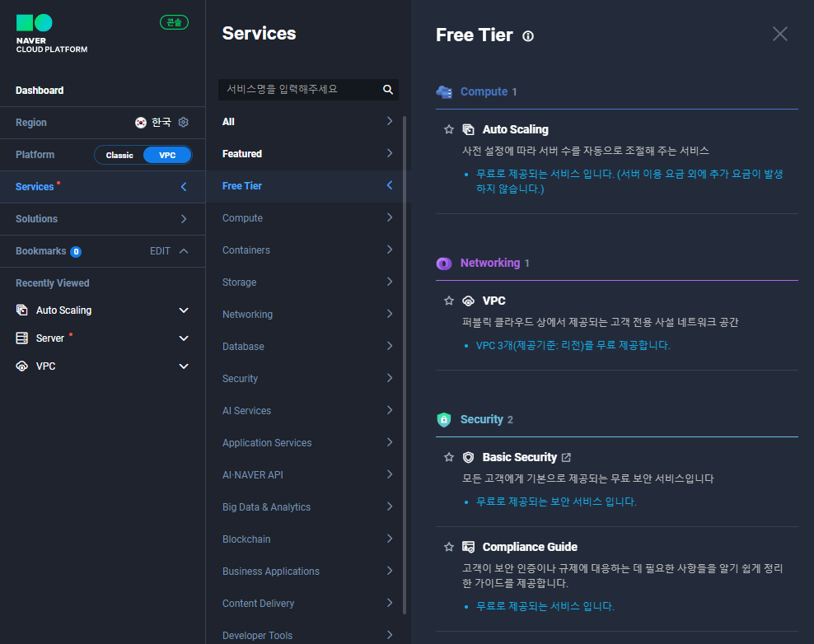
Task: Open the Big Data & Analytics category
Action: pyautogui.click(x=308, y=508)
